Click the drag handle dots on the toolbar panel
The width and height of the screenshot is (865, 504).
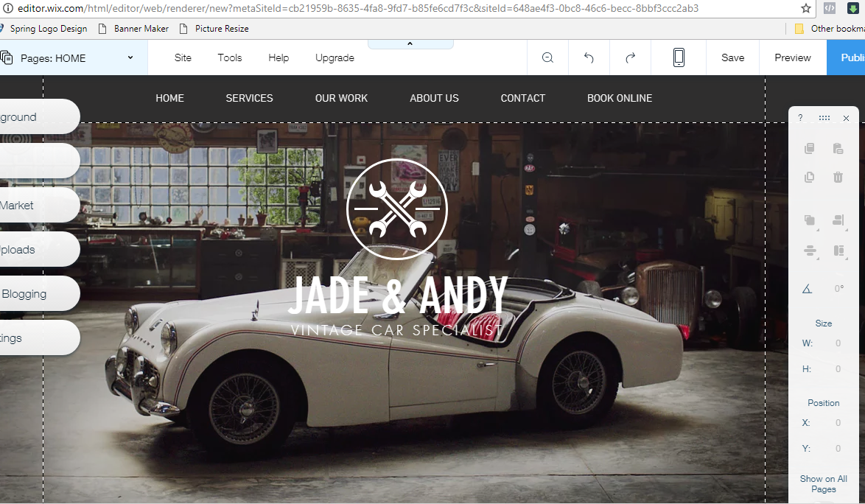click(824, 118)
